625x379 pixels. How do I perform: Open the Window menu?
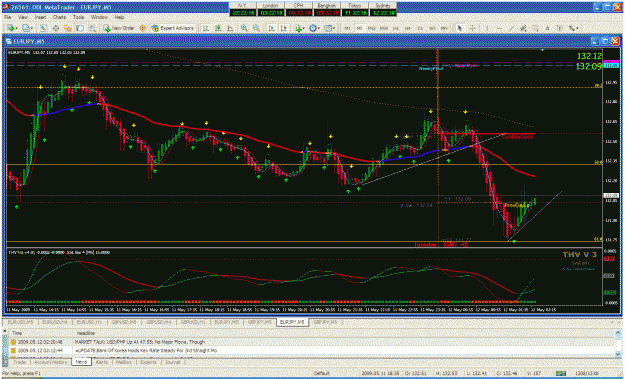[99, 18]
